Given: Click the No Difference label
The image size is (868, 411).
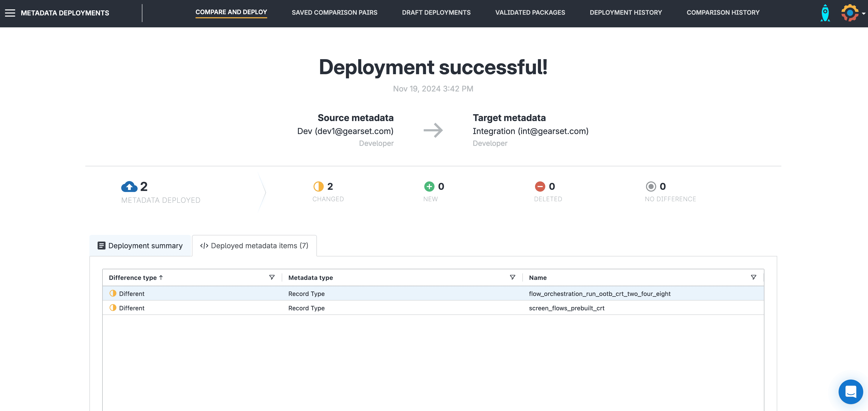Looking at the screenshot, I should 671,199.
